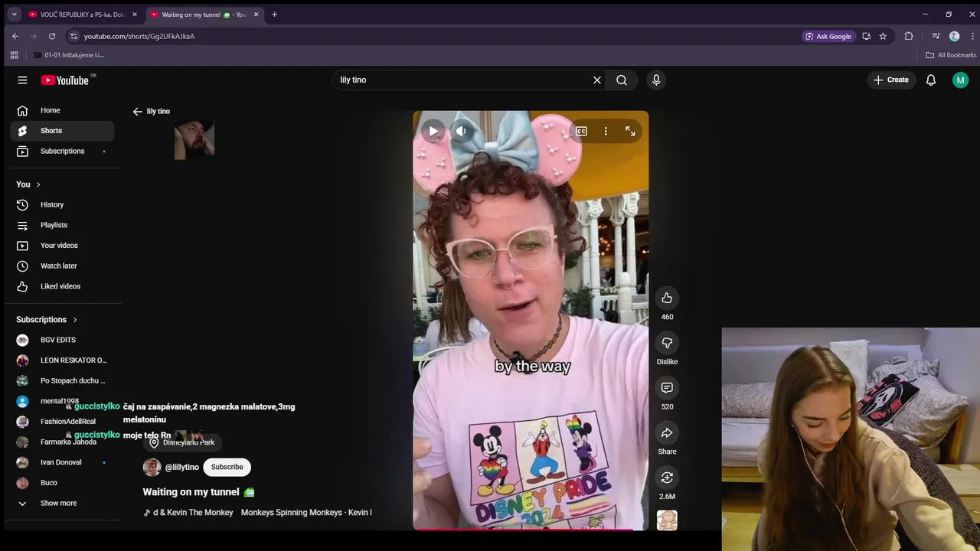Image resolution: width=980 pixels, height=551 pixels.
Task: Click the Create button
Action: [x=891, y=80]
